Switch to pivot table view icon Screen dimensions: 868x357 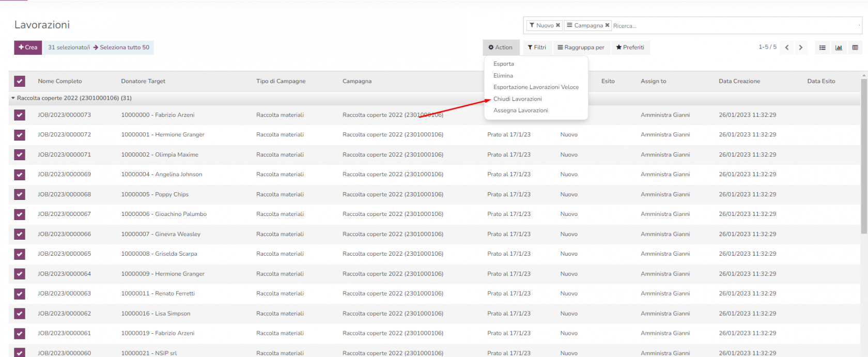coord(855,48)
